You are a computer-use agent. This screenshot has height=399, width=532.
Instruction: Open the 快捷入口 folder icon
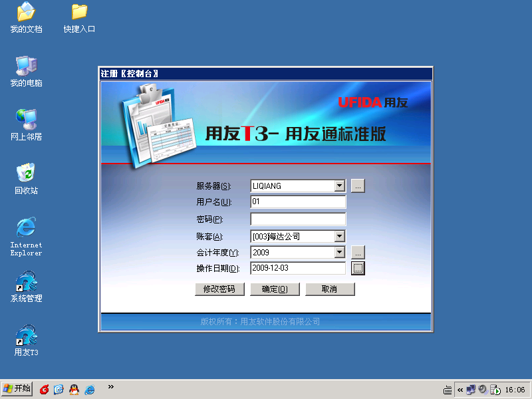point(79,17)
